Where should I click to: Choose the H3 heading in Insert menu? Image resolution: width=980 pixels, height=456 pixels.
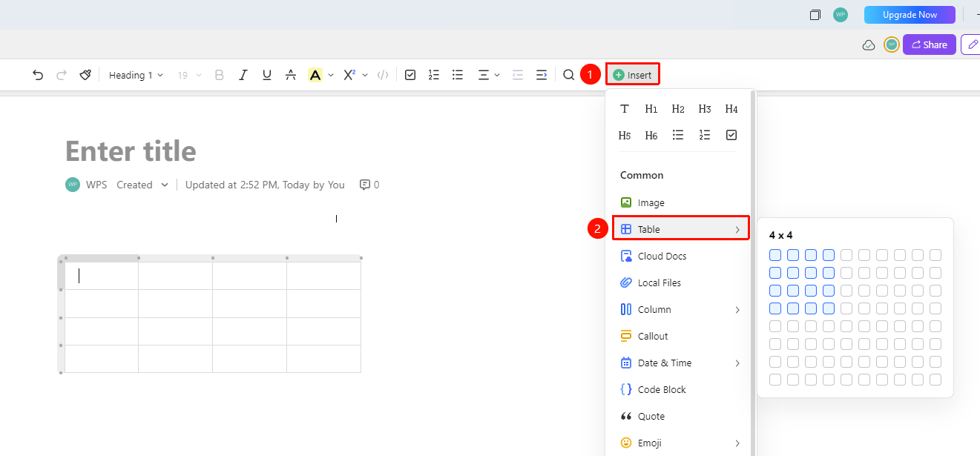coord(705,109)
